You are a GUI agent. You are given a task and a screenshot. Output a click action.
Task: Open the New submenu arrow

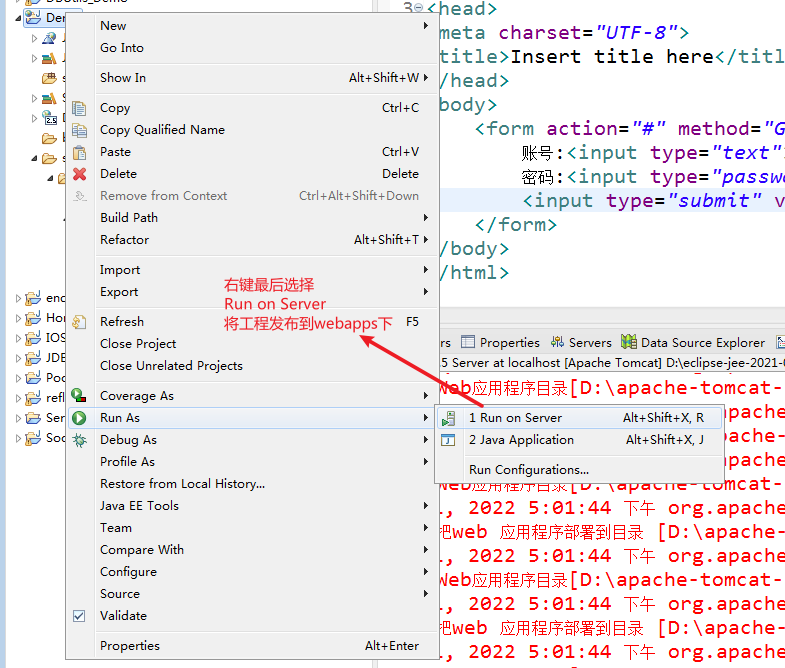pyautogui.click(x=426, y=26)
